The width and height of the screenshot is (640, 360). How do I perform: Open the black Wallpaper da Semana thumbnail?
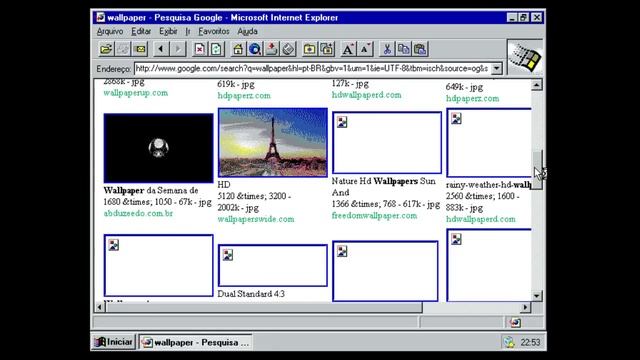pyautogui.click(x=158, y=148)
